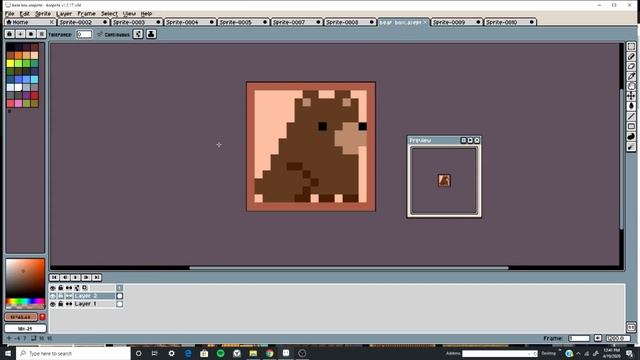Click the Frame number field
The height and width of the screenshot is (360, 640).
coord(579,338)
